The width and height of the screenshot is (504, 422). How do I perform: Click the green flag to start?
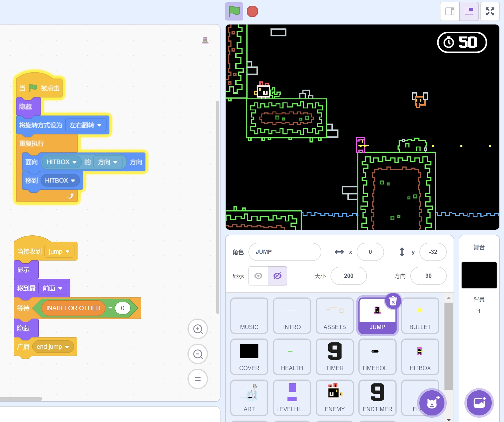(x=234, y=11)
